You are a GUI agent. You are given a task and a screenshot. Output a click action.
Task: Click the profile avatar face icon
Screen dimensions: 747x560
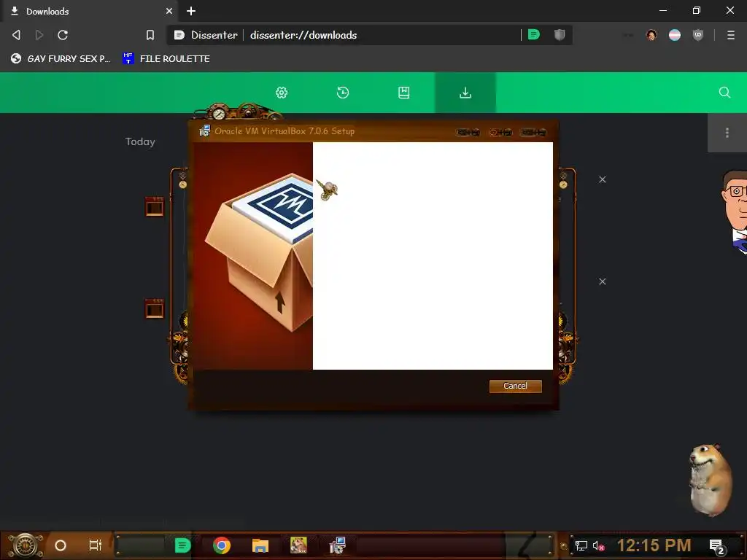click(x=651, y=35)
